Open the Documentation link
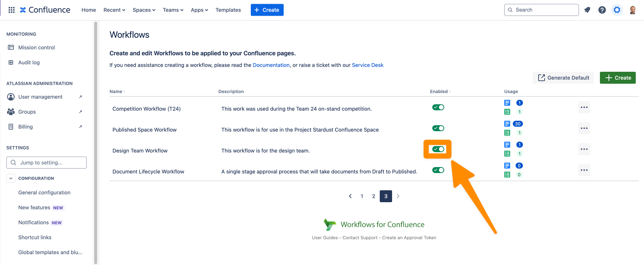644x265 pixels. [271, 65]
